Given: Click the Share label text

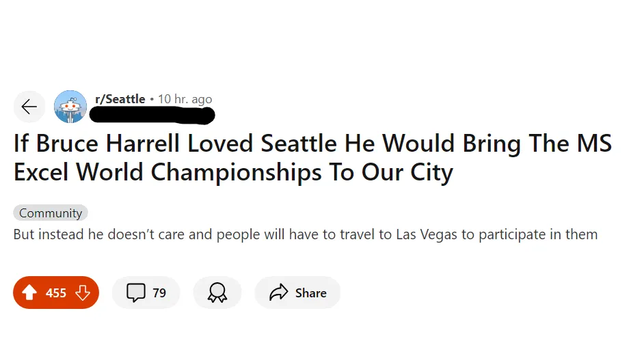Looking at the screenshot, I should (311, 293).
